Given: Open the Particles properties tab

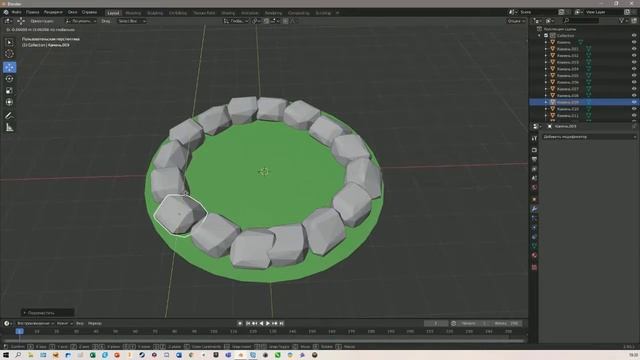Looking at the screenshot, I should 534,218.
